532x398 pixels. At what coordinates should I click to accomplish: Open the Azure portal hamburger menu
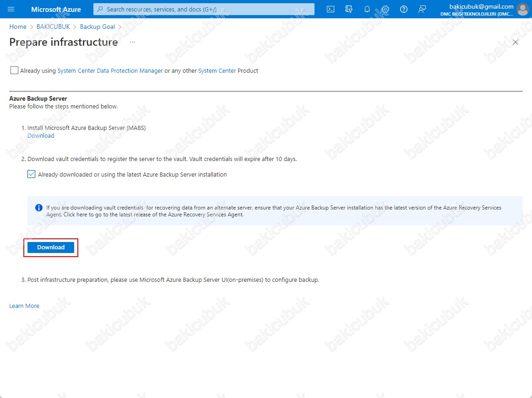11,9
